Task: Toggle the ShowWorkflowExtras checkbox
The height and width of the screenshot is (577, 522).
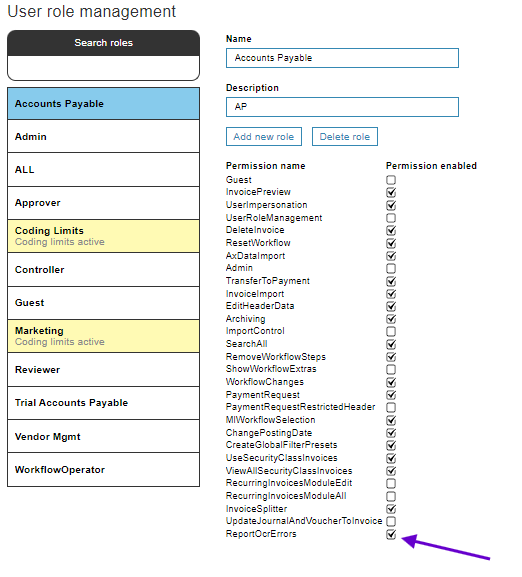Action: 391,369
